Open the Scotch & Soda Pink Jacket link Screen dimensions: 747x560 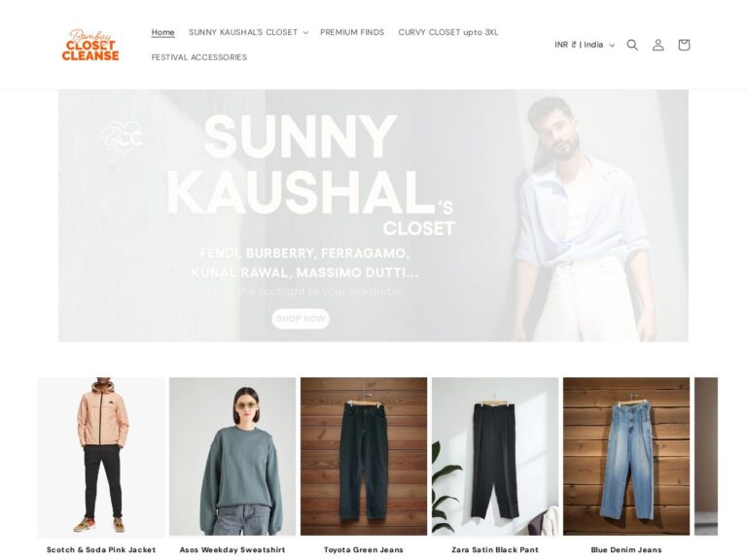[x=101, y=549]
